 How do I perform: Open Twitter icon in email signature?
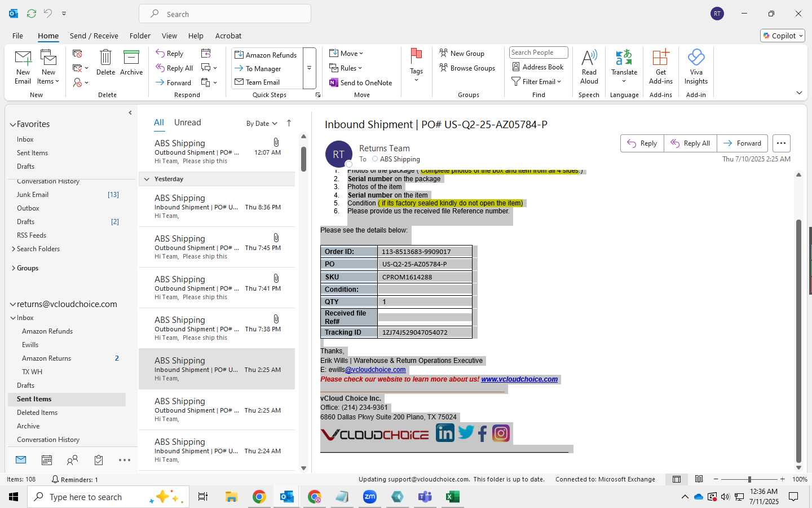click(x=466, y=432)
